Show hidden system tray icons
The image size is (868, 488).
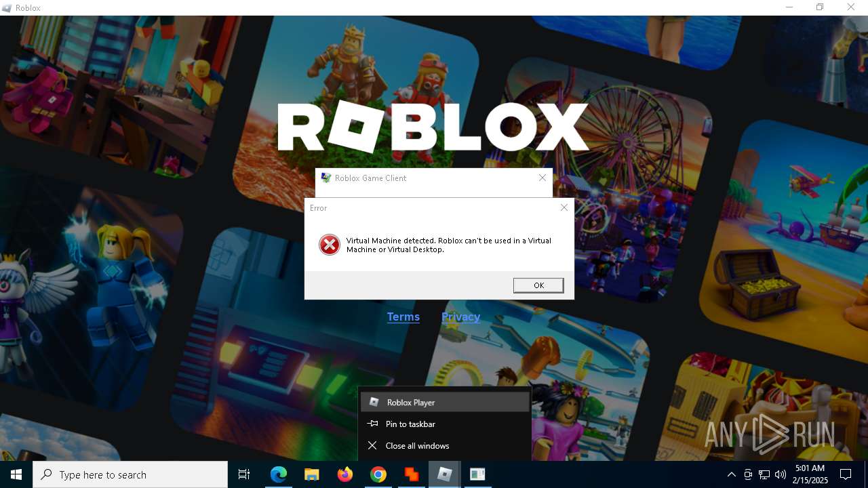(x=731, y=474)
